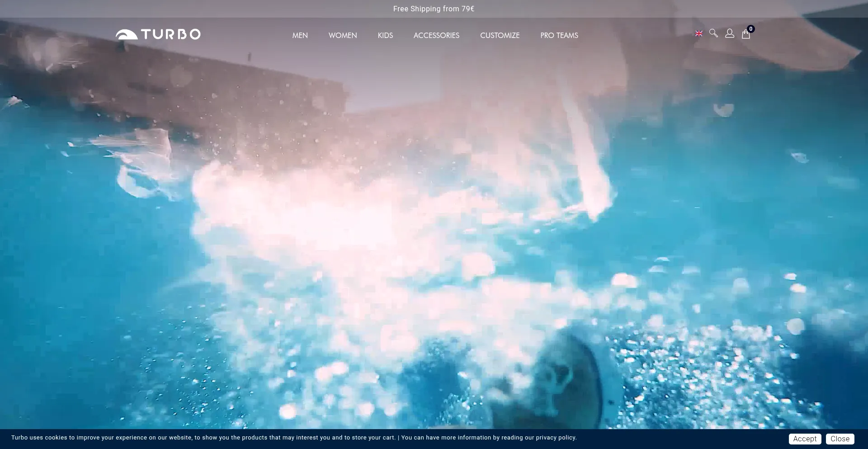Open the MEN menu
Screen dimensions: 868x449
[x=300, y=35]
